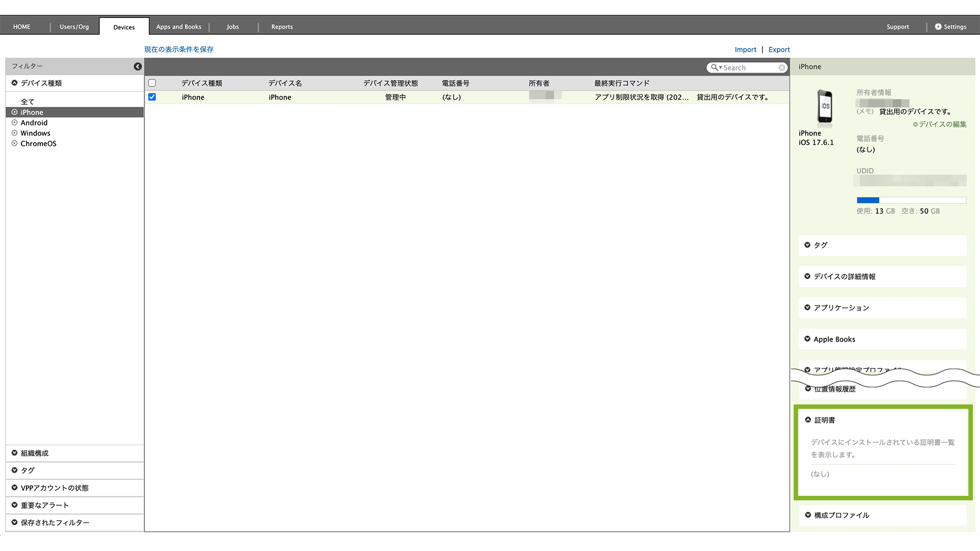This screenshot has height=551, width=980.
Task: Select the Windows filter radio button
Action: click(15, 133)
